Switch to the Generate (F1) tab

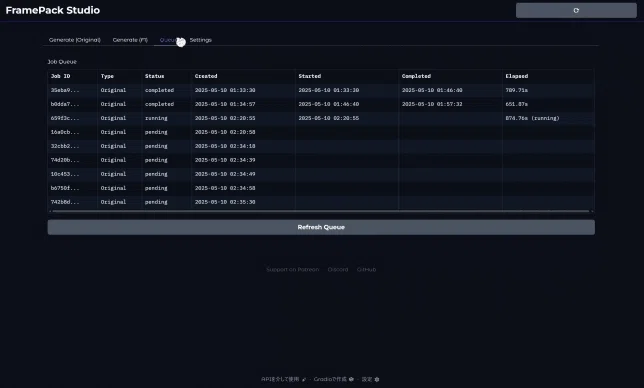130,40
